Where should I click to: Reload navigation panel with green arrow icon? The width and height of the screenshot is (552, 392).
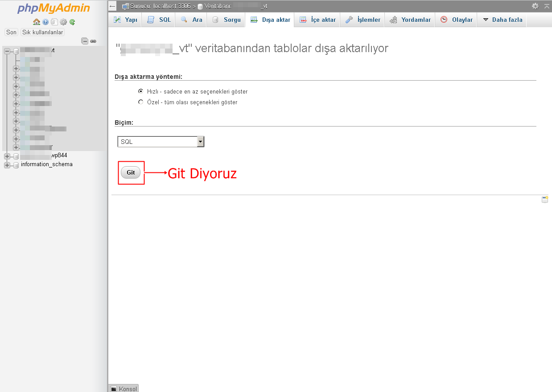pyautogui.click(x=72, y=22)
